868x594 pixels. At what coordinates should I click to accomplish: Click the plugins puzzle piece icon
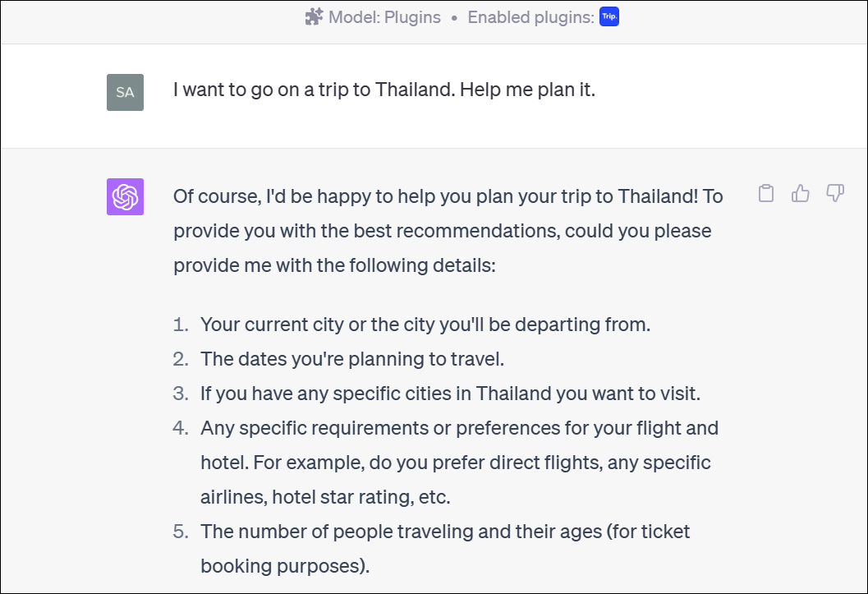click(x=314, y=17)
